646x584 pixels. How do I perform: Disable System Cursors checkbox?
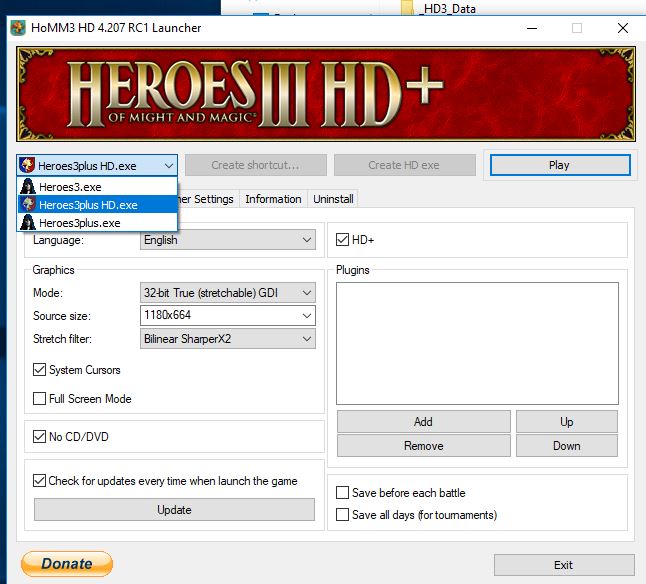[x=40, y=370]
